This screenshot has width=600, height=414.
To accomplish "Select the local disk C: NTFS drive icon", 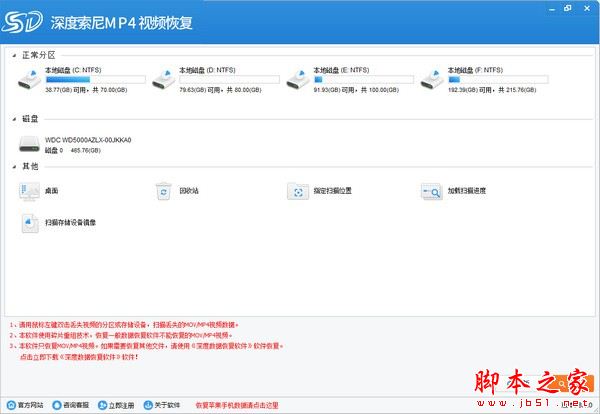I will [29, 79].
